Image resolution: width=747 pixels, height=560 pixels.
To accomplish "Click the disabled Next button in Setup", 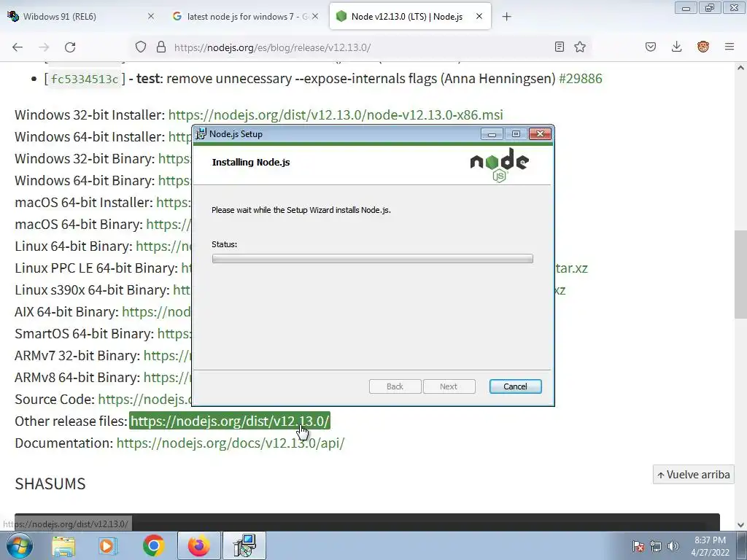I will click(x=449, y=386).
